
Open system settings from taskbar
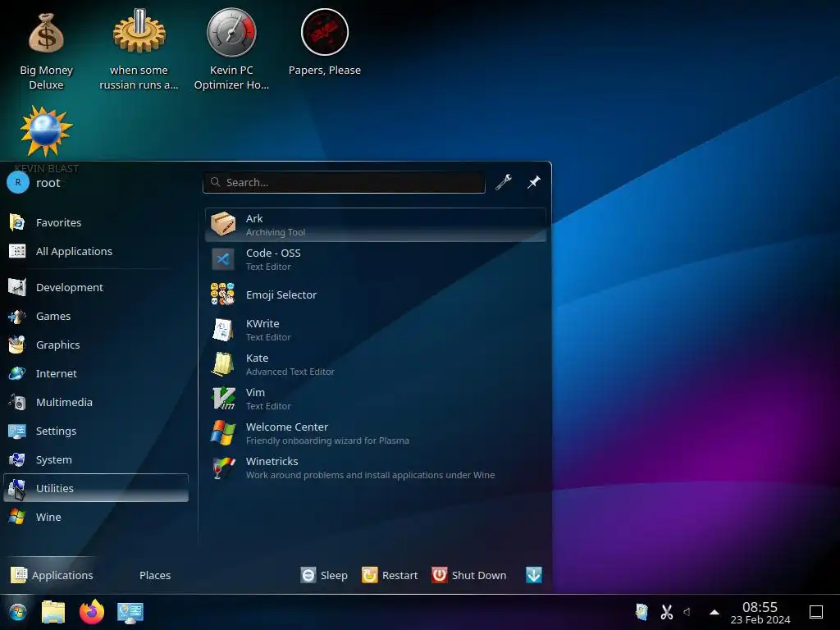point(130,612)
